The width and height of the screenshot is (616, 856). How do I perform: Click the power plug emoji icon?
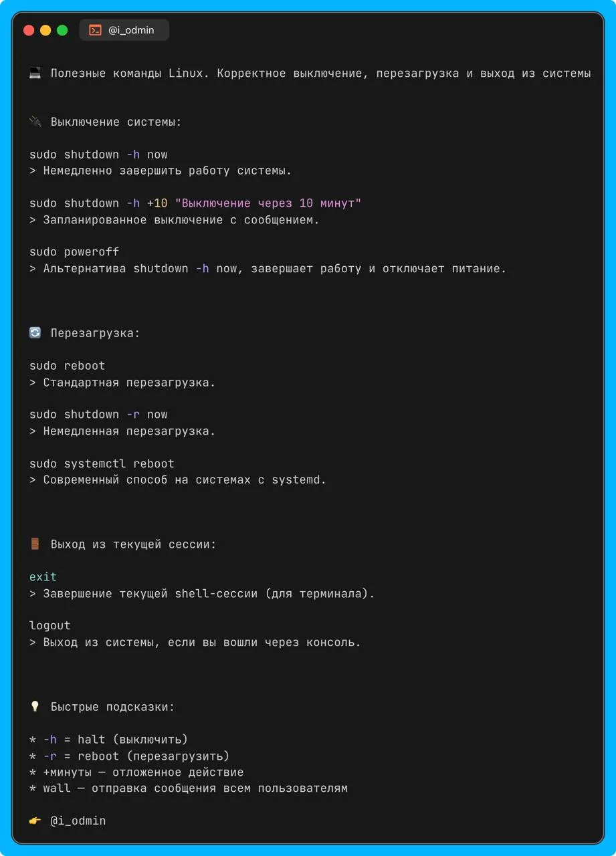35,122
